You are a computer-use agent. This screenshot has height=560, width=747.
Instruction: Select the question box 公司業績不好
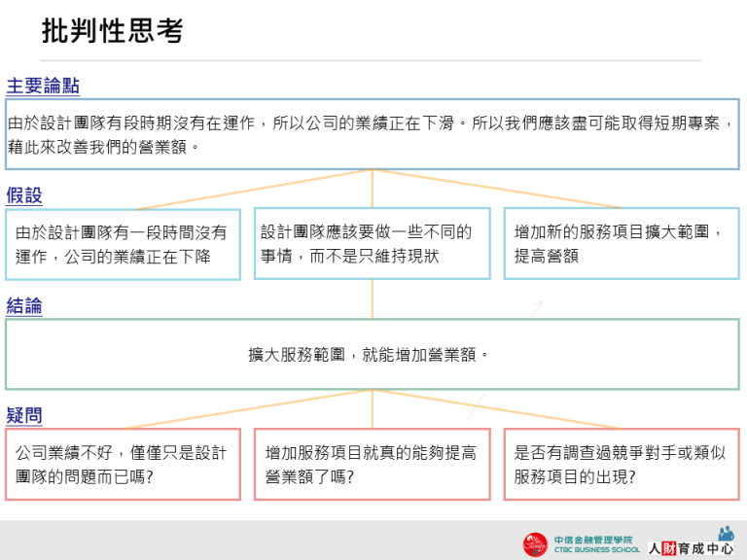click(123, 465)
